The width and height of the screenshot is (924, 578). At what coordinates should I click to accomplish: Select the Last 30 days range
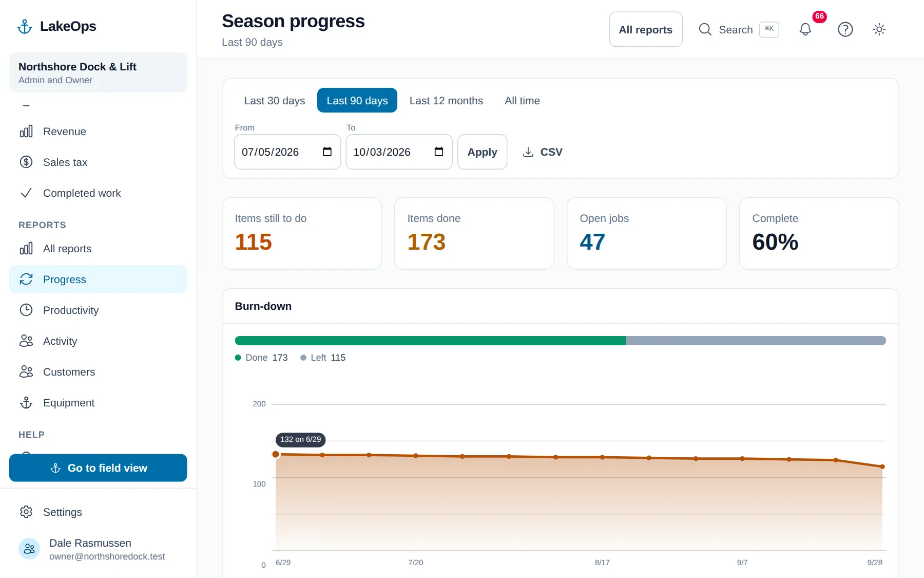275,101
